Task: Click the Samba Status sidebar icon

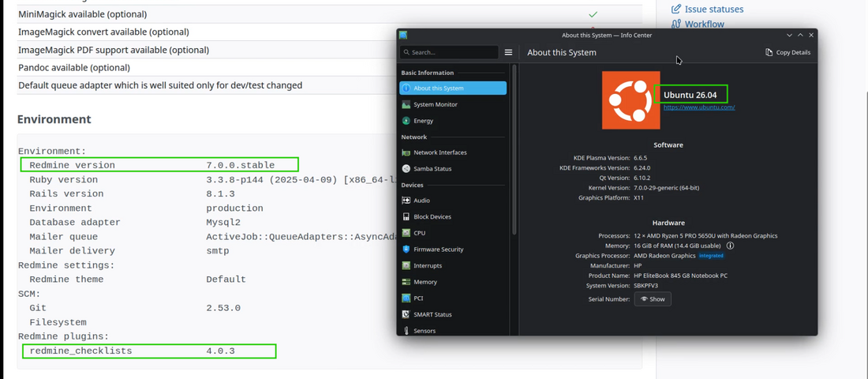Action: coord(406,169)
